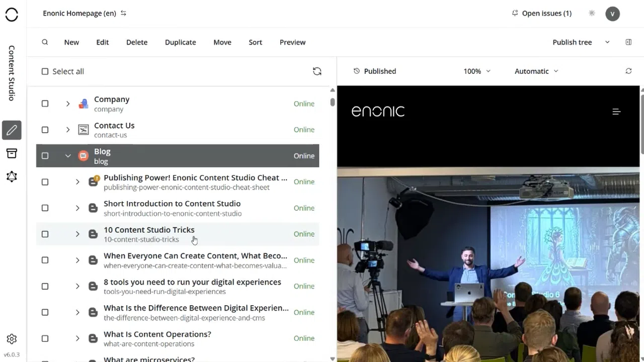Click the enonic logo in preview
This screenshot has width=644, height=362.
click(378, 111)
